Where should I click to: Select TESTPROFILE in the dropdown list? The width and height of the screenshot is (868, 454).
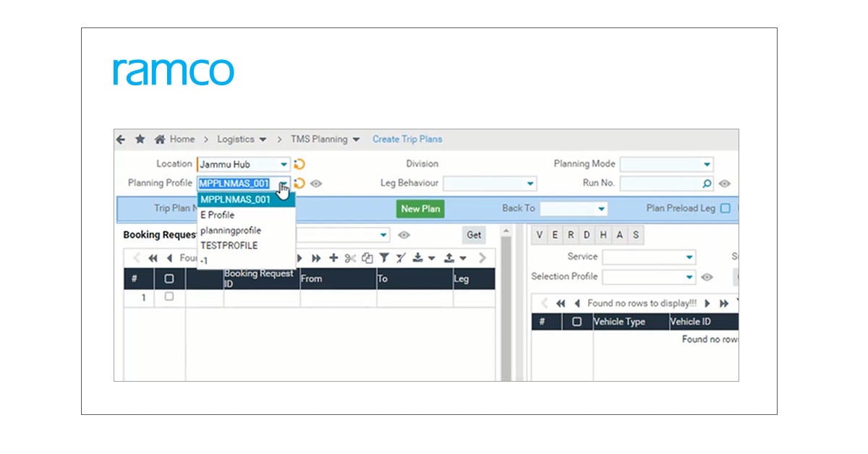pos(246,245)
